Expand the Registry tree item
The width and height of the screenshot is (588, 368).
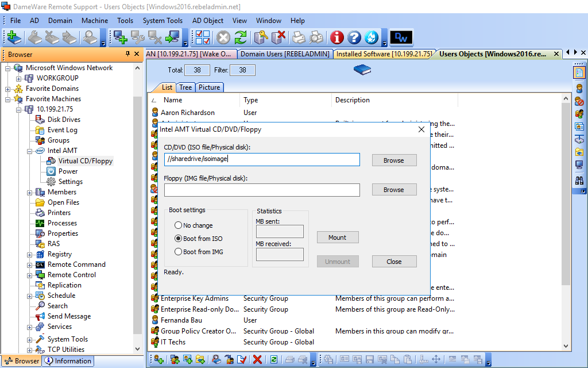pos(28,254)
